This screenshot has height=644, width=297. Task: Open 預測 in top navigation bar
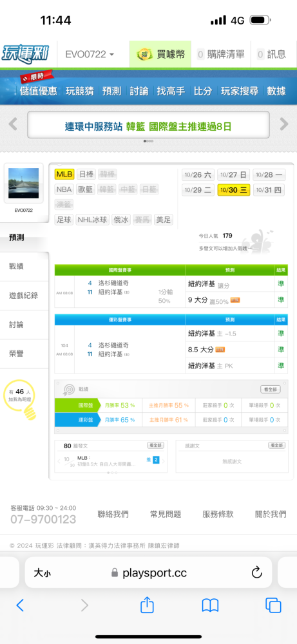click(x=111, y=91)
